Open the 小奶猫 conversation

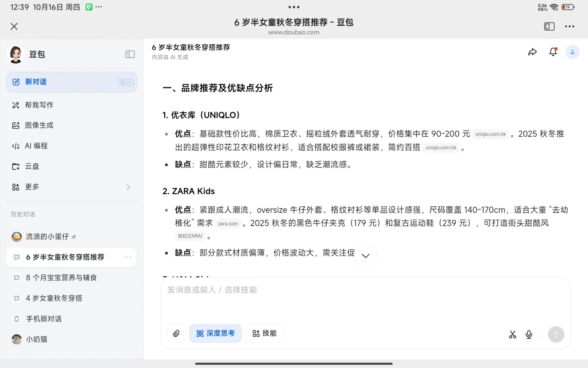point(72,339)
